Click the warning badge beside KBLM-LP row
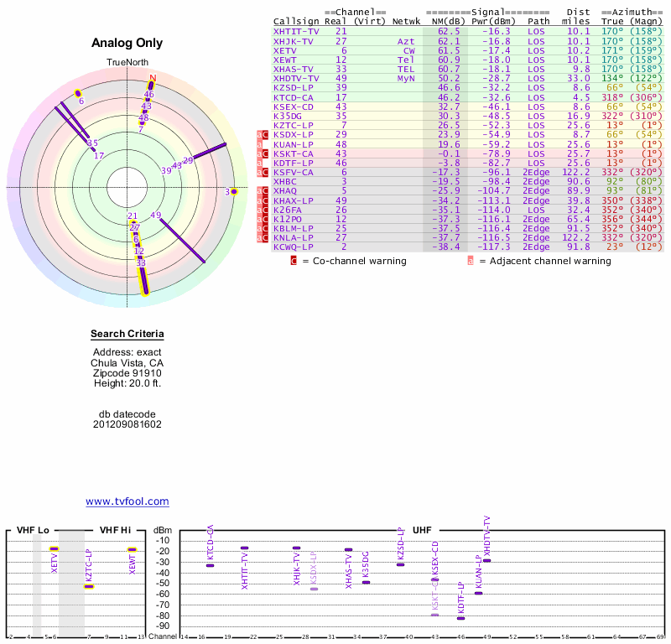 [263, 228]
